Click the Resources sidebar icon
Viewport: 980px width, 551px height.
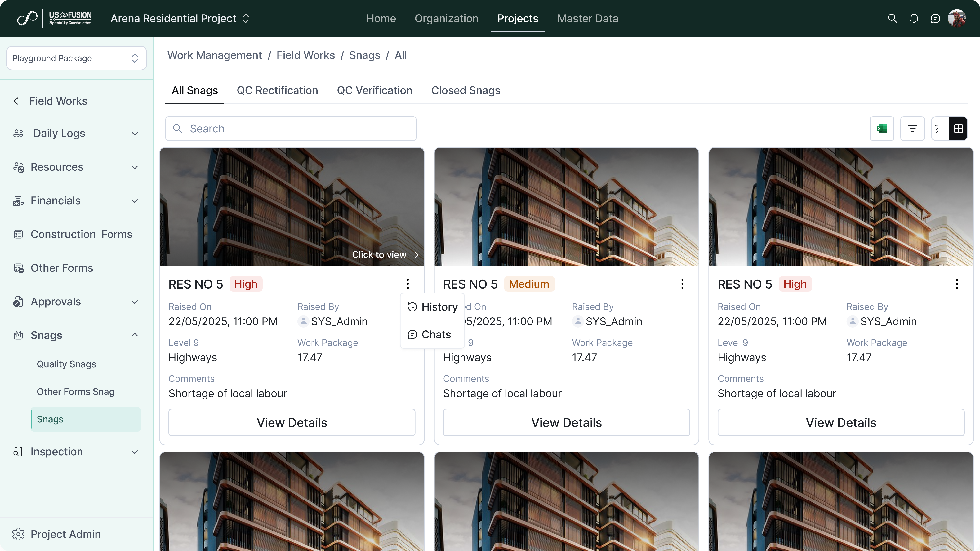click(18, 167)
